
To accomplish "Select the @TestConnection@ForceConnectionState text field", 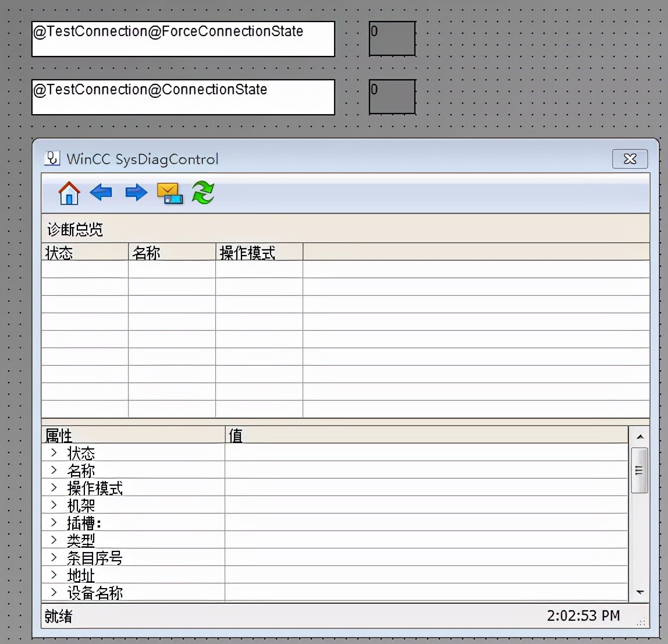I will pyautogui.click(x=183, y=38).
